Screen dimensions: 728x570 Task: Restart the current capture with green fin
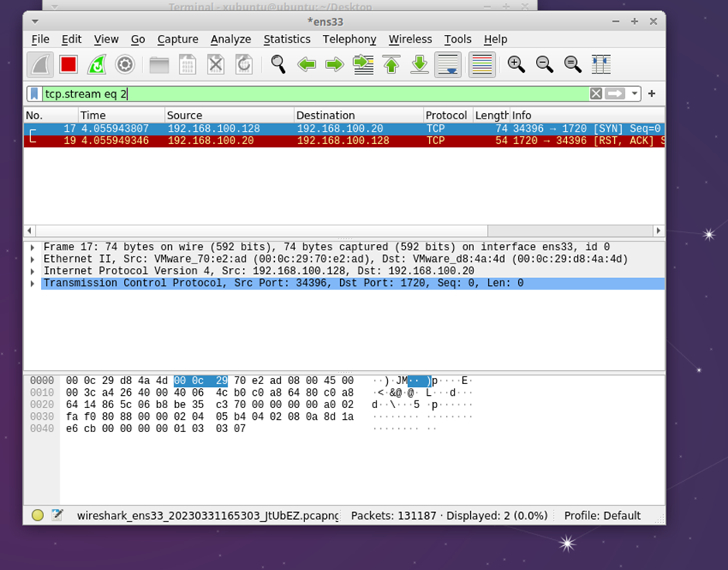coord(97,64)
